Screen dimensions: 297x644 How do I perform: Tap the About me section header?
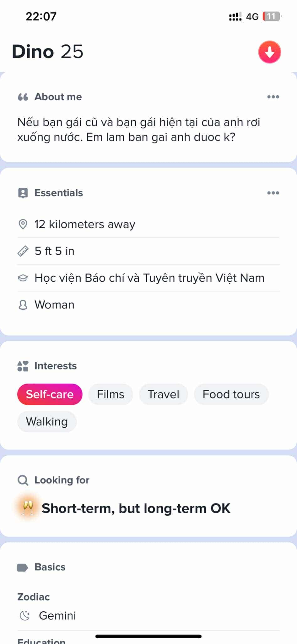(x=58, y=97)
